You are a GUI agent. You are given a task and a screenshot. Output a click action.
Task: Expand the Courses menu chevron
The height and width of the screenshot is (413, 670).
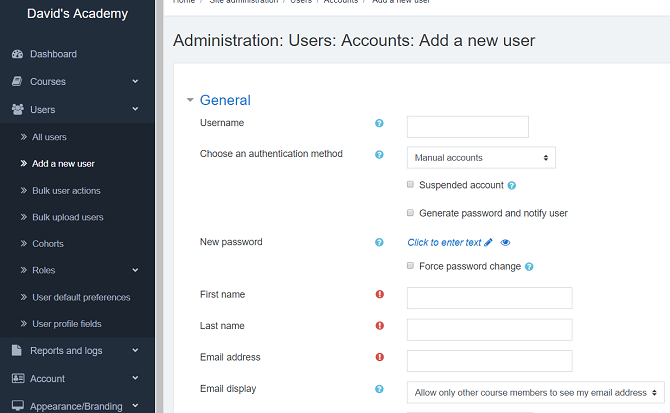point(135,81)
